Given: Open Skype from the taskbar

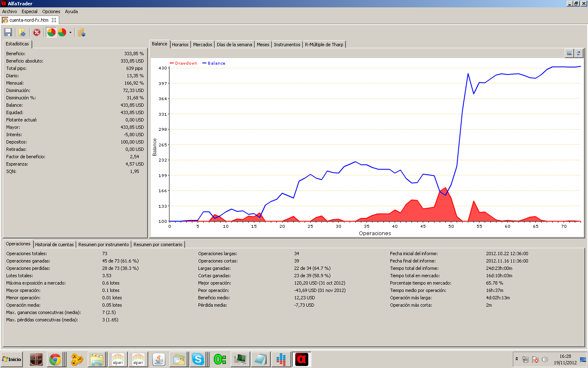Looking at the screenshot, I should (198, 359).
